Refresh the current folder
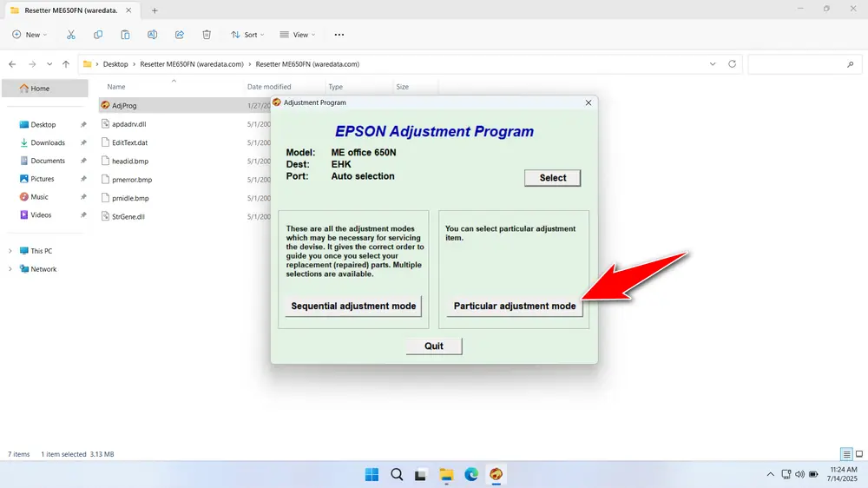This screenshot has width=868, height=488. pos(732,64)
